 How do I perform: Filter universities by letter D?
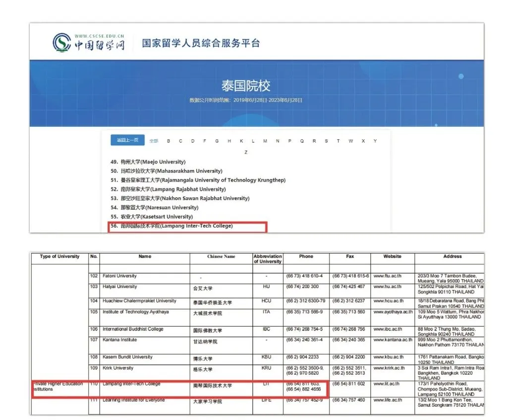click(193, 141)
